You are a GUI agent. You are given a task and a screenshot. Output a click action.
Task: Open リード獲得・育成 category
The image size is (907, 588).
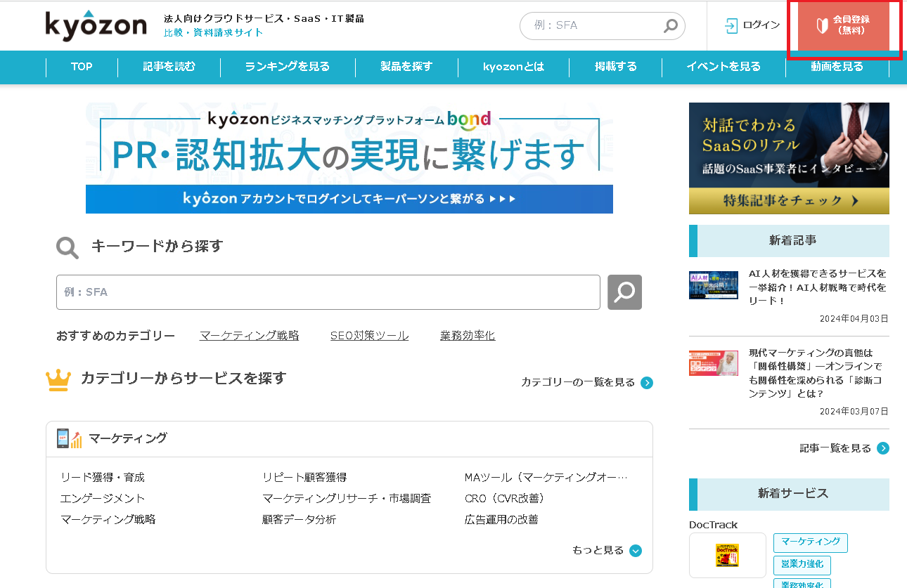103,478
